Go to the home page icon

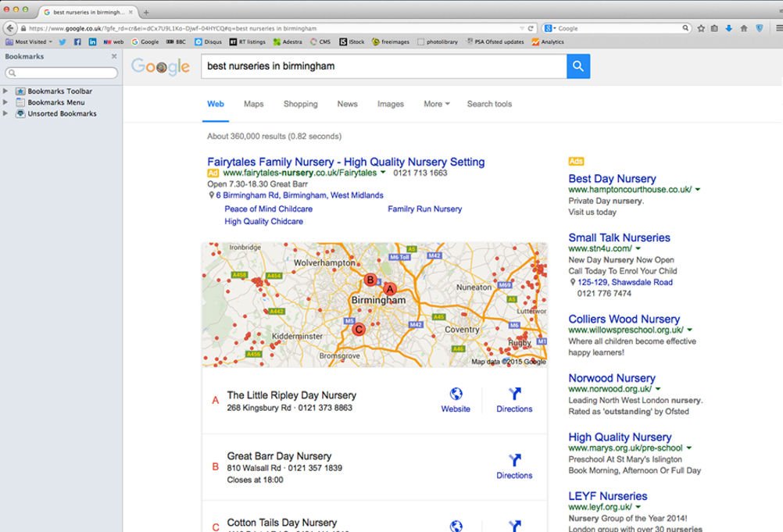(744, 28)
